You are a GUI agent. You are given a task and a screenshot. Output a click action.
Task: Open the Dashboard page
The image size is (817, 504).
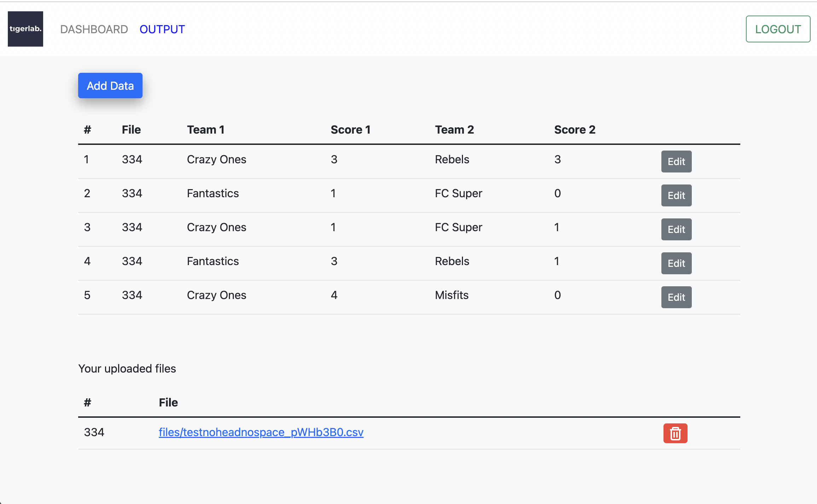click(x=94, y=29)
